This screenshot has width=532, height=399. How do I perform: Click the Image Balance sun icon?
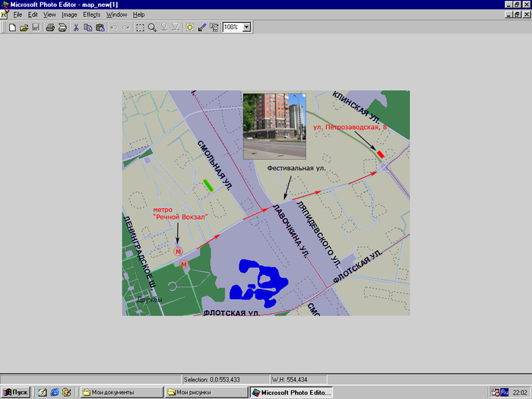tap(190, 27)
